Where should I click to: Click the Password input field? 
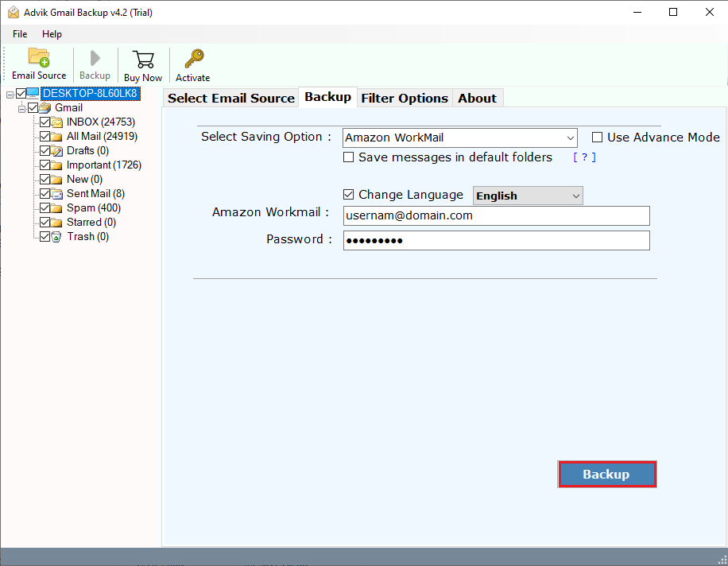(496, 241)
